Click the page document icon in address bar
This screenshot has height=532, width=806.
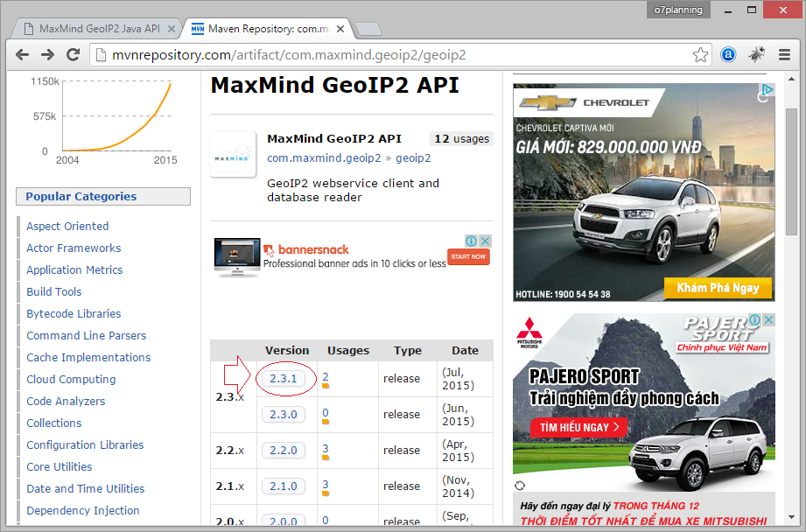coord(102,55)
